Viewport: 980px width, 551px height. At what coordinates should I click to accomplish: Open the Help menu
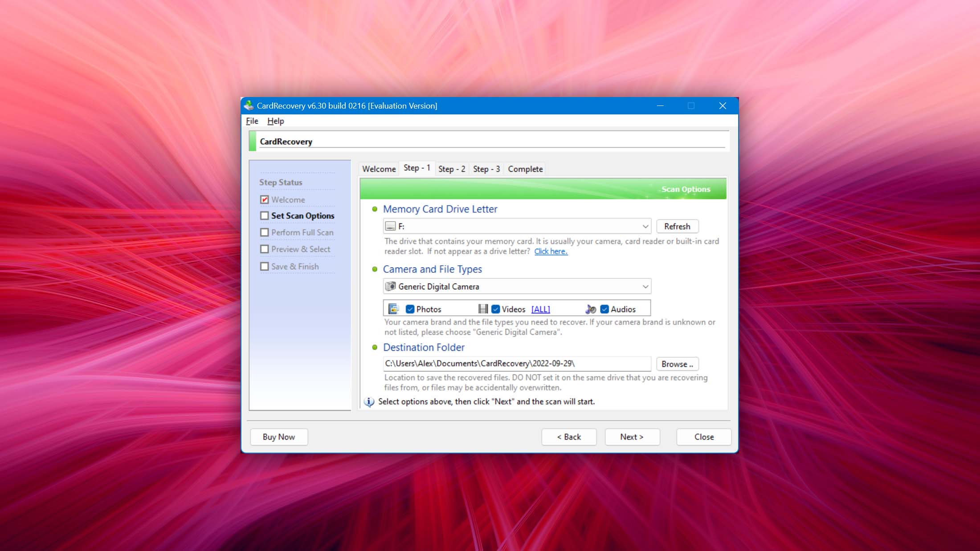[x=275, y=121]
